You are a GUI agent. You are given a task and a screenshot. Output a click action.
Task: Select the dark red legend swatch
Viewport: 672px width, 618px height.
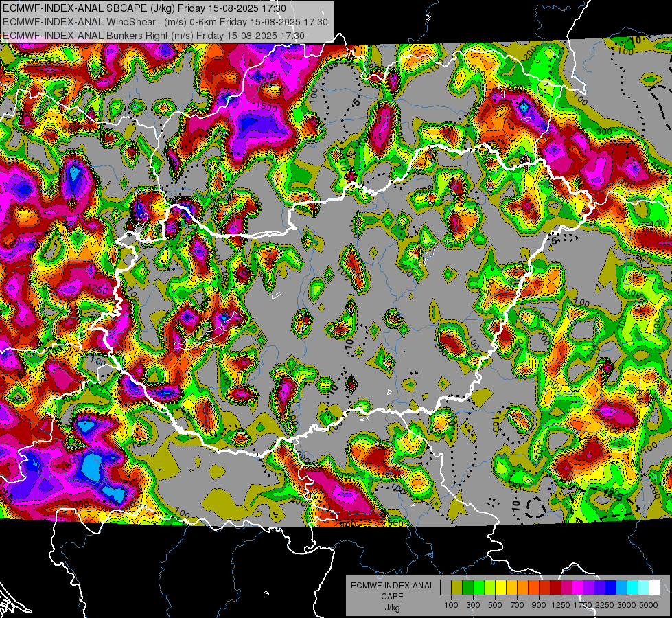[x=555, y=588]
